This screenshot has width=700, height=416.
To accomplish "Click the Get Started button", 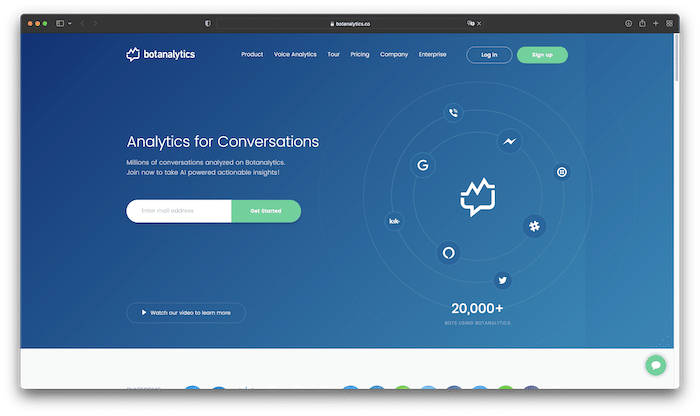I will pyautogui.click(x=266, y=211).
